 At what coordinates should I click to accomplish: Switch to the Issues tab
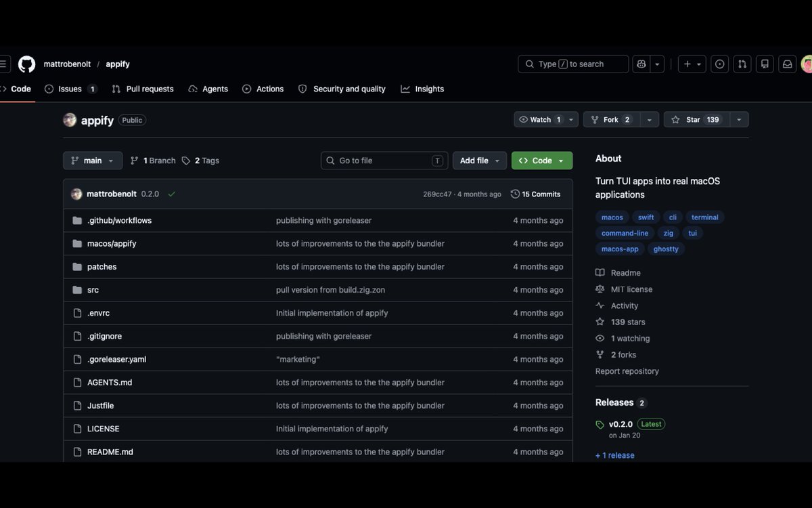click(x=71, y=89)
